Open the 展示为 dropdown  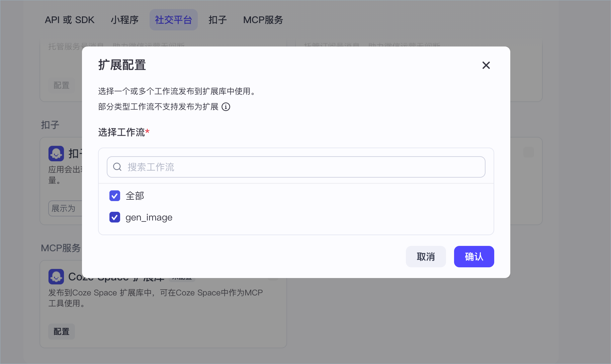coord(65,208)
